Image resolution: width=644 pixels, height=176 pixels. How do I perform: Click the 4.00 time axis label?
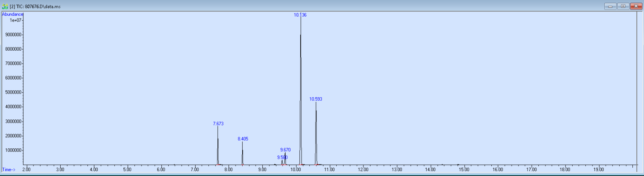(x=94, y=169)
